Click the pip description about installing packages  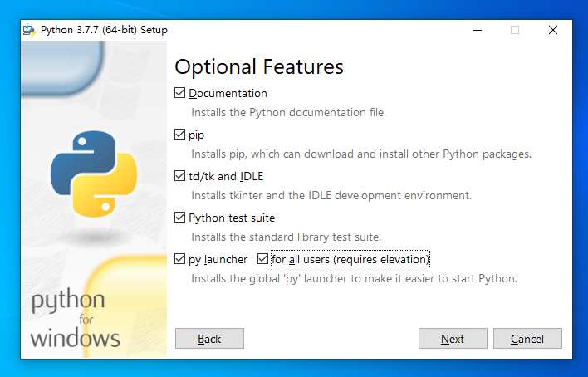coord(361,154)
